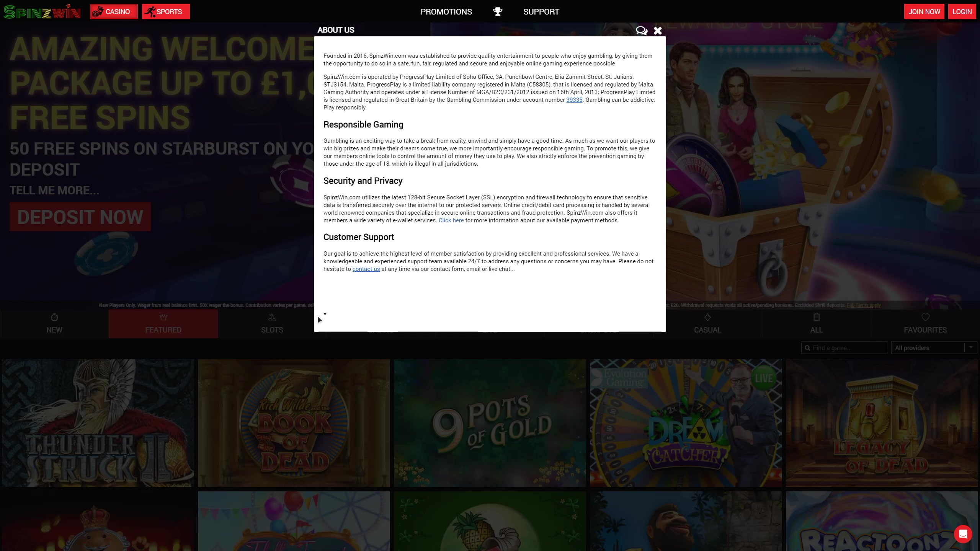Screen dimensions: 980x551
Task: Open the chat bubble widget
Action: pyautogui.click(x=963, y=534)
